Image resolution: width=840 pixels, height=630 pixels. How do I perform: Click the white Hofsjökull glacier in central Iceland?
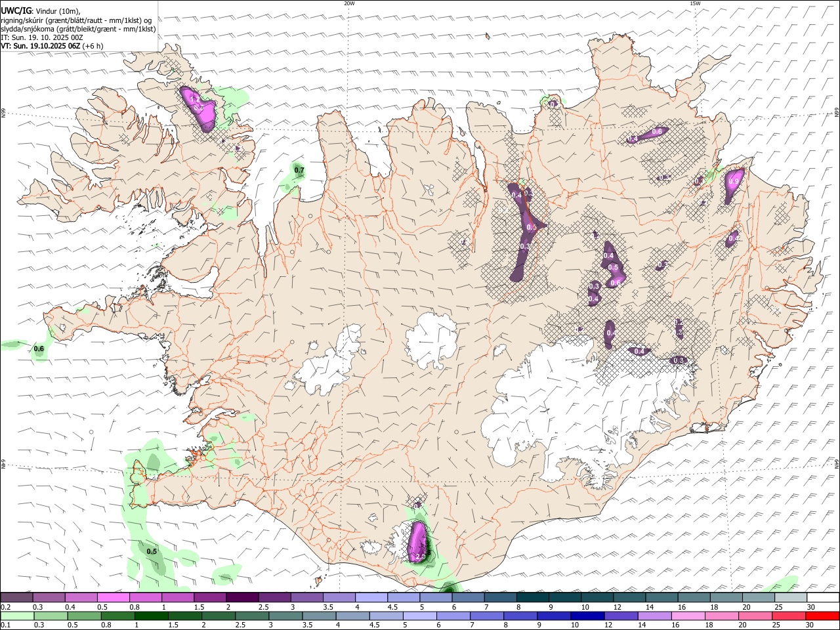(432, 341)
